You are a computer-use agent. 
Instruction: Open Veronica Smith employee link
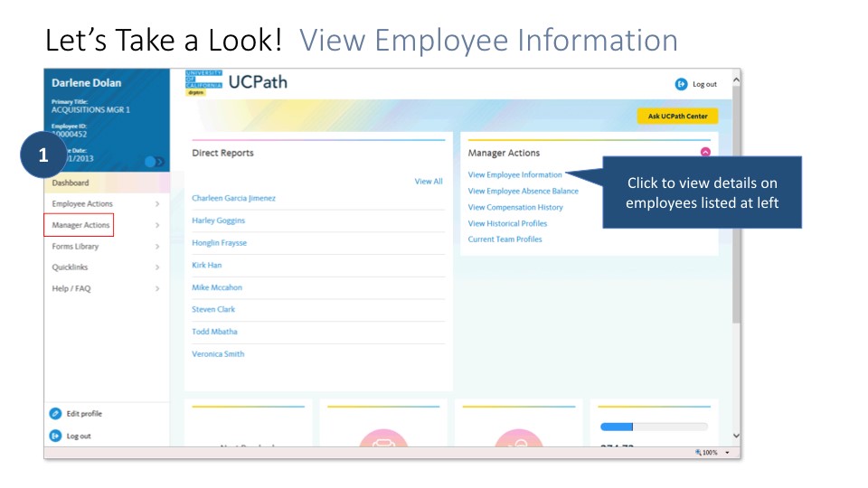click(x=218, y=353)
